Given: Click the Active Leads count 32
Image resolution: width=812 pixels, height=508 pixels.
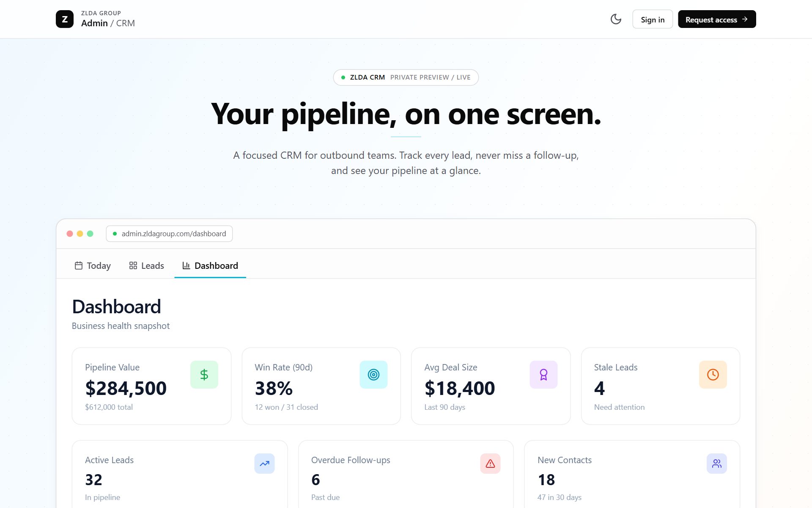Looking at the screenshot, I should 93,480.
